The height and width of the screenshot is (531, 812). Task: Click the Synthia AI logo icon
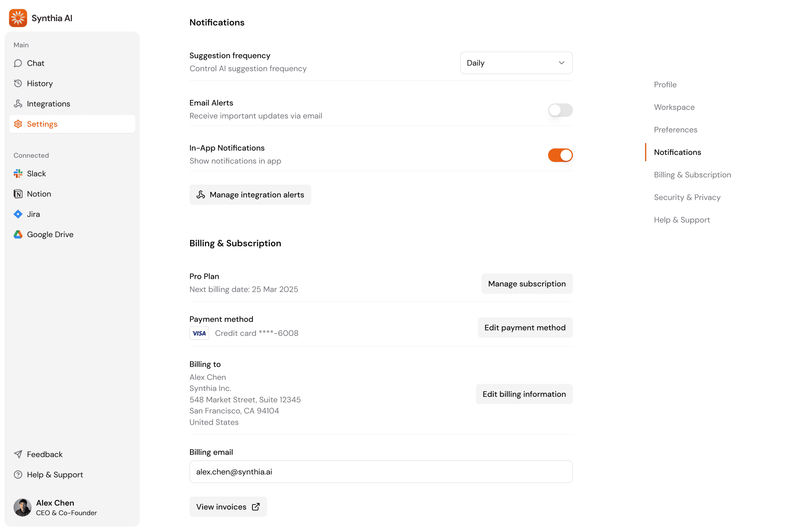(18, 18)
